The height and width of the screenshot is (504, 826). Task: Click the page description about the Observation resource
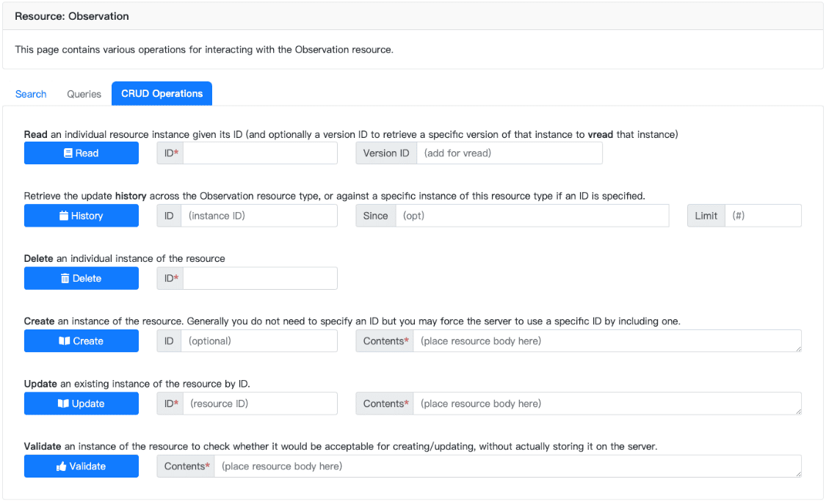(x=204, y=49)
